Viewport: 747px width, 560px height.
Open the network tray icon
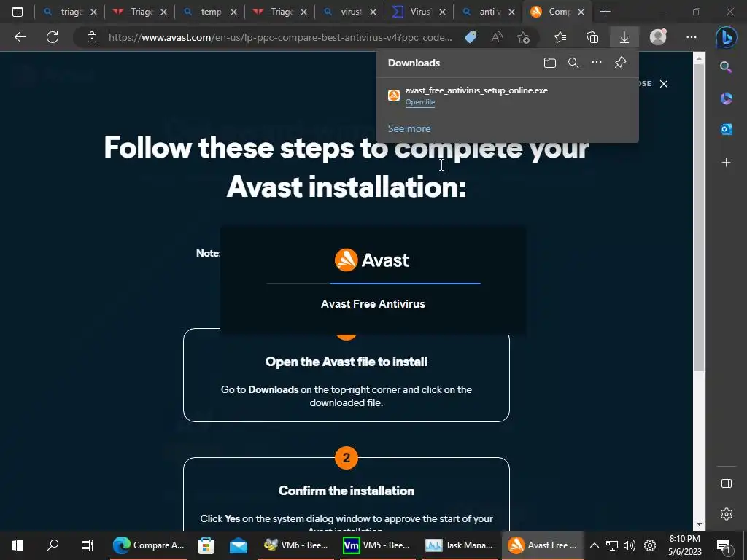612,545
